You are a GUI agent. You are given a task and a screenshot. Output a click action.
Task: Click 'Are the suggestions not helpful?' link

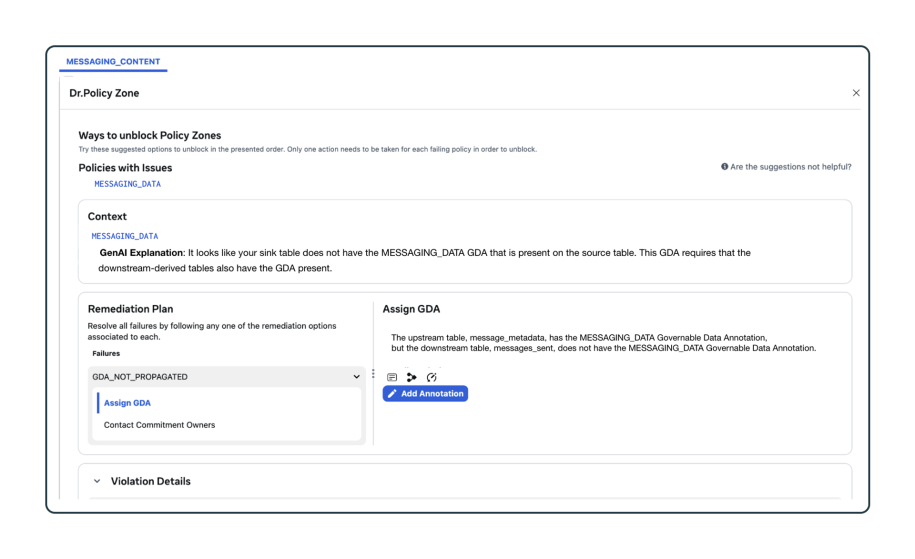click(x=791, y=167)
